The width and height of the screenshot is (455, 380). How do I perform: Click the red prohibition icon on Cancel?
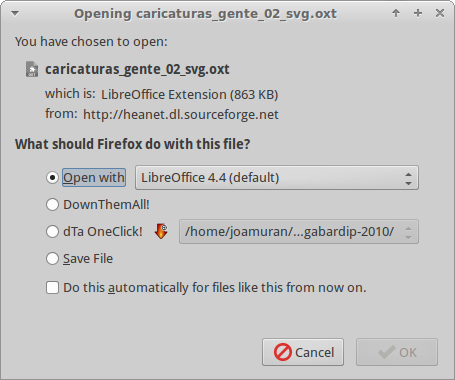[x=283, y=352]
